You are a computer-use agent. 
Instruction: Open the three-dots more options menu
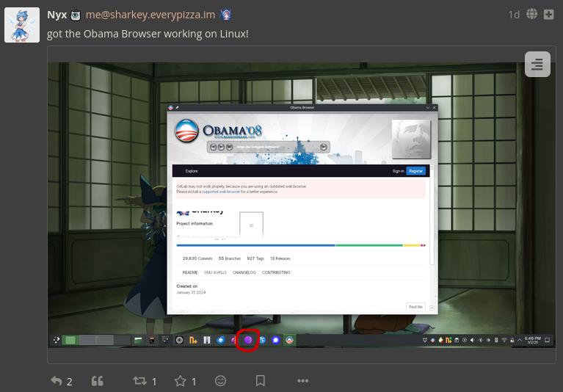pyautogui.click(x=302, y=381)
